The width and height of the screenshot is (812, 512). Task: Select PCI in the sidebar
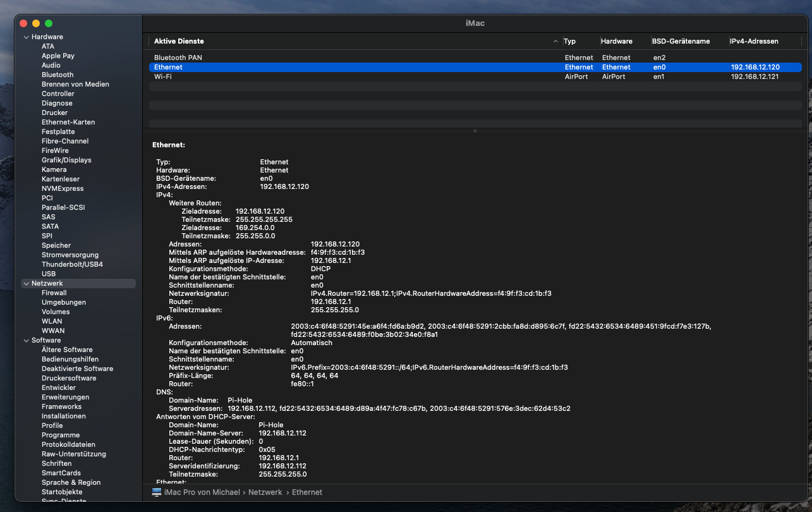(x=47, y=198)
